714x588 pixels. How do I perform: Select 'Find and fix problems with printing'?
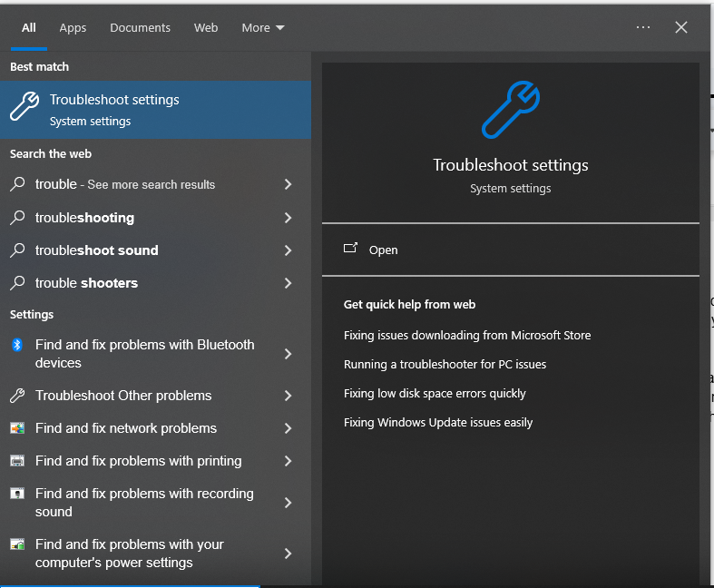pos(139,461)
